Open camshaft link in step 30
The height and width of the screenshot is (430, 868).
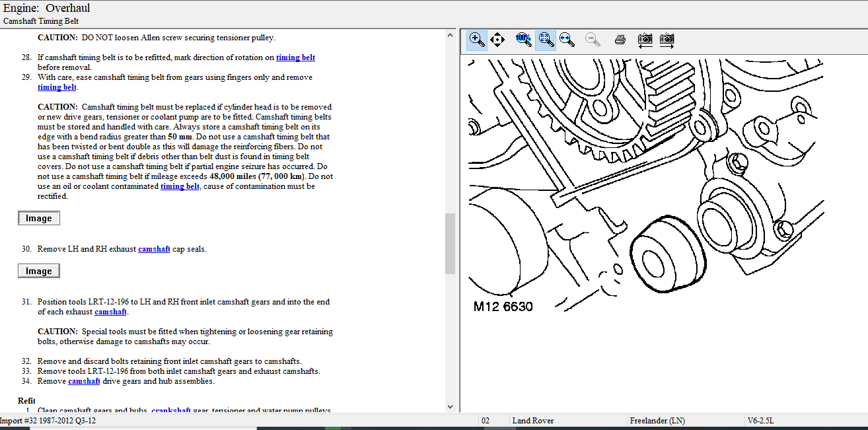point(154,249)
